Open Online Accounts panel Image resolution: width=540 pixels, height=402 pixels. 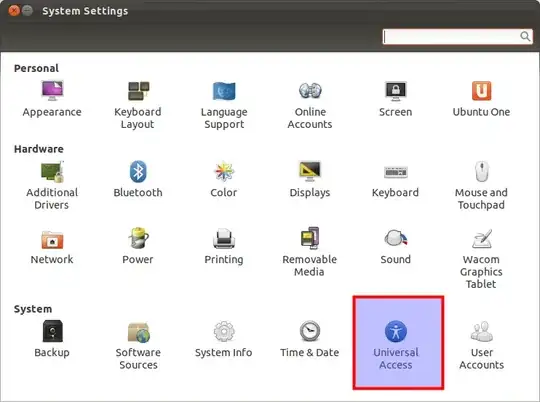pyautogui.click(x=310, y=105)
